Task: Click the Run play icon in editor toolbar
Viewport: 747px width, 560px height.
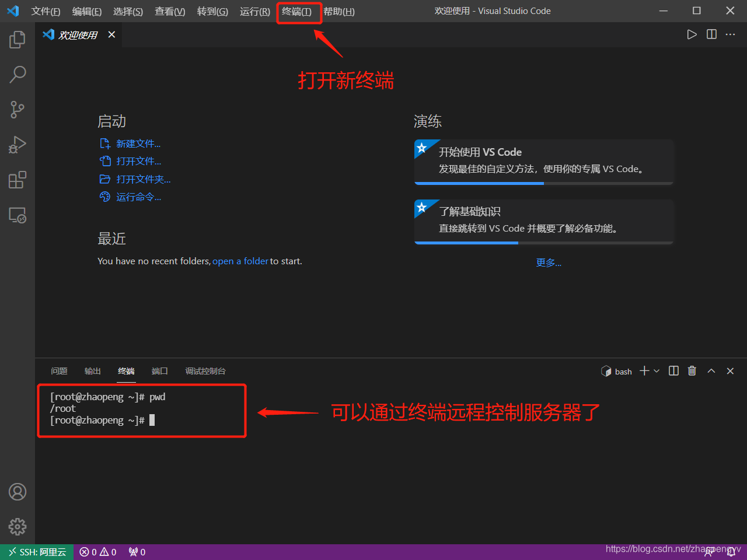Action: 692,34
